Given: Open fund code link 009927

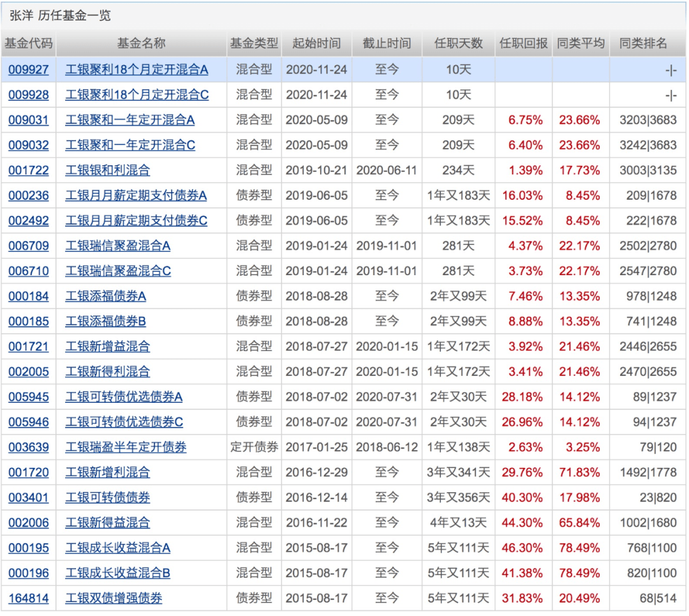Looking at the screenshot, I should tap(29, 70).
